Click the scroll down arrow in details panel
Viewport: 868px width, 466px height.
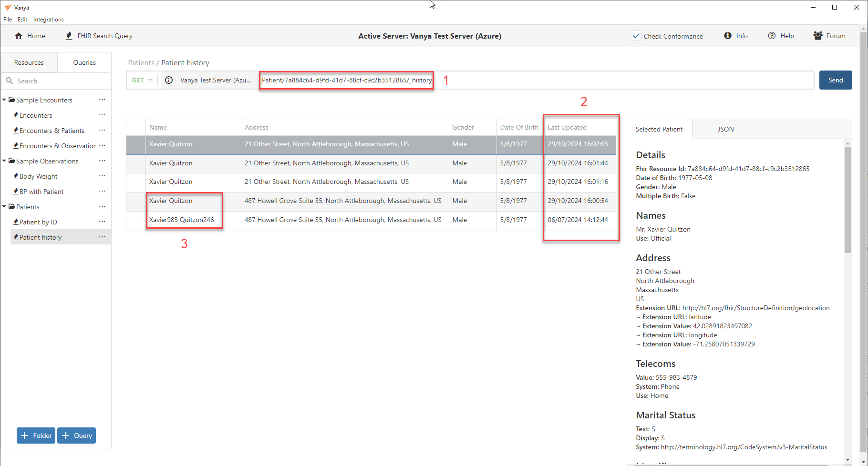coord(847,460)
